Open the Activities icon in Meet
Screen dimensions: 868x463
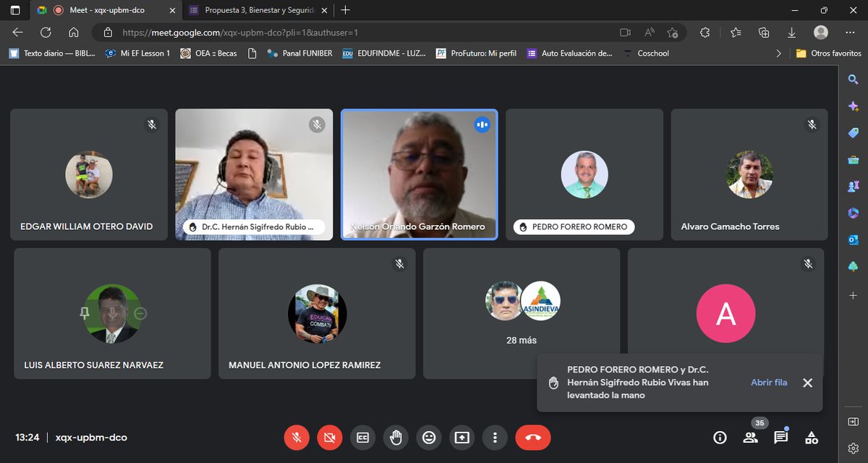coord(812,438)
